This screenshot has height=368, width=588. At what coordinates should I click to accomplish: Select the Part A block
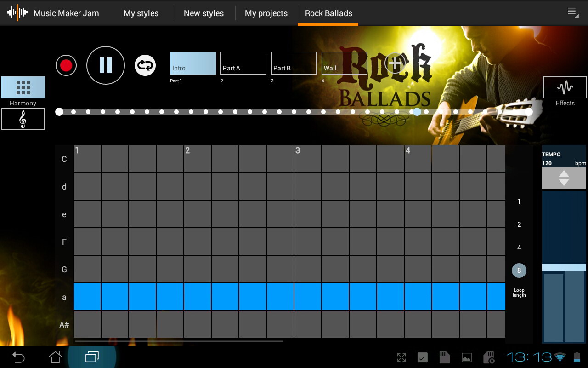coord(243,63)
